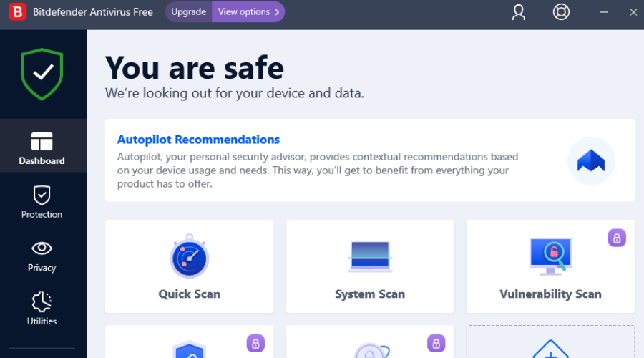Click the lock badge on bottom-left shield card

pyautogui.click(x=255, y=344)
